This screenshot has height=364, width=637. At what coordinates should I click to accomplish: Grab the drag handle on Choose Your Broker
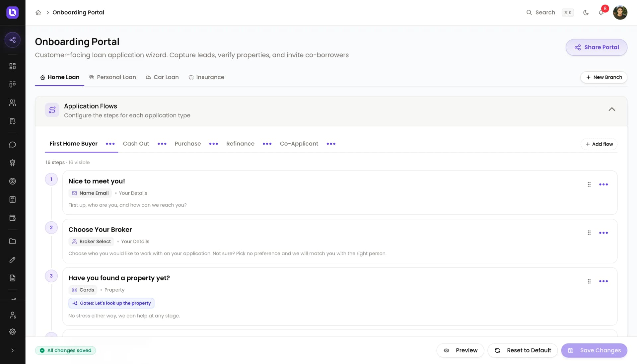pyautogui.click(x=589, y=233)
